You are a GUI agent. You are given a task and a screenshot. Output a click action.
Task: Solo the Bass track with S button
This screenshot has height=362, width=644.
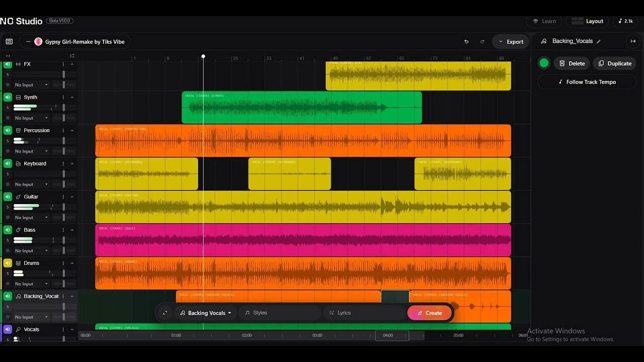8,240
